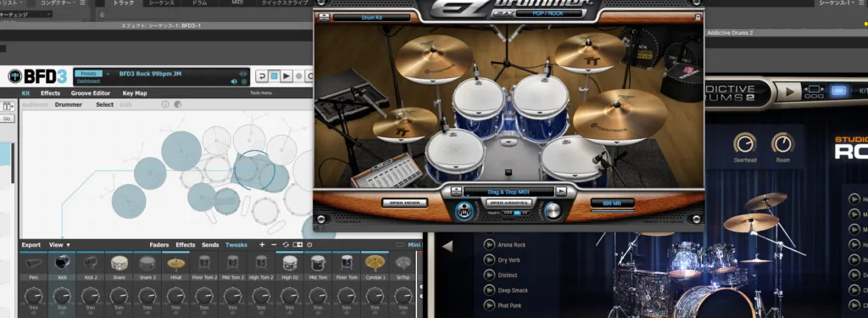
Task: Select the SnTop slot in BFD3 mixer
Action: (x=403, y=266)
